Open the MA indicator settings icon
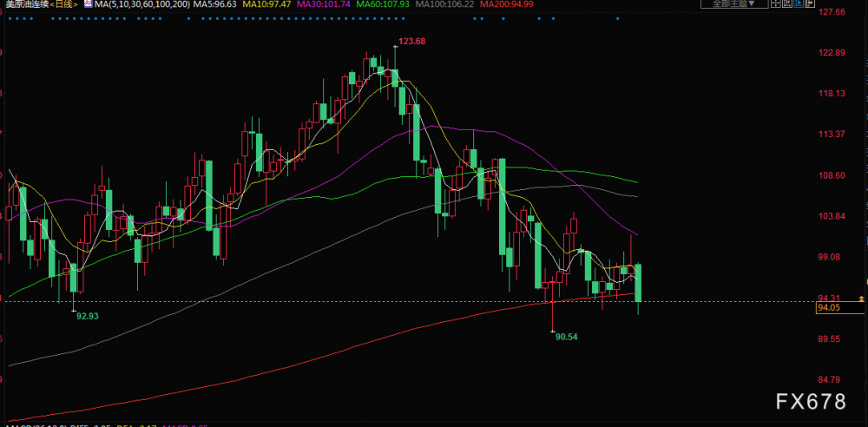Screen dimensions: 868x427 point(88,3)
